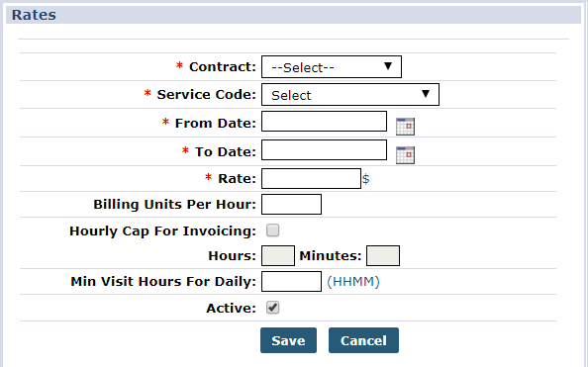Viewport: 588px width, 367px height.
Task: Uncheck the Active checkbox
Action: [x=272, y=308]
